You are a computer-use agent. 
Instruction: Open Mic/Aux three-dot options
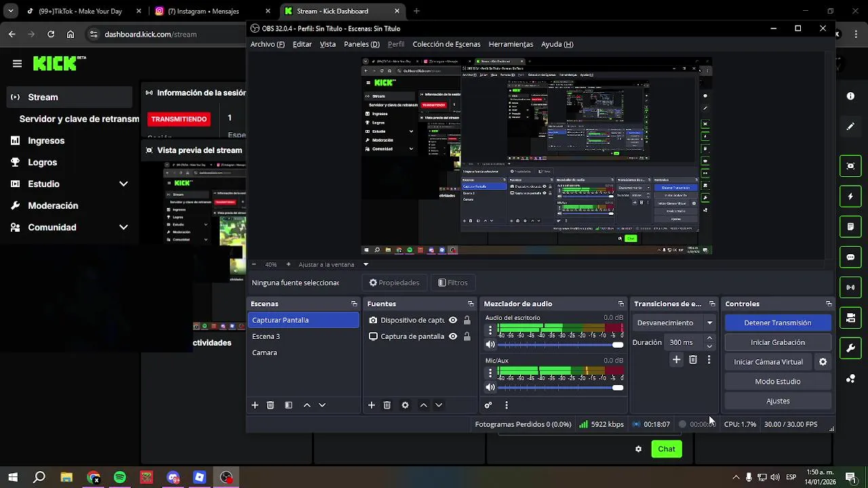[x=490, y=373]
